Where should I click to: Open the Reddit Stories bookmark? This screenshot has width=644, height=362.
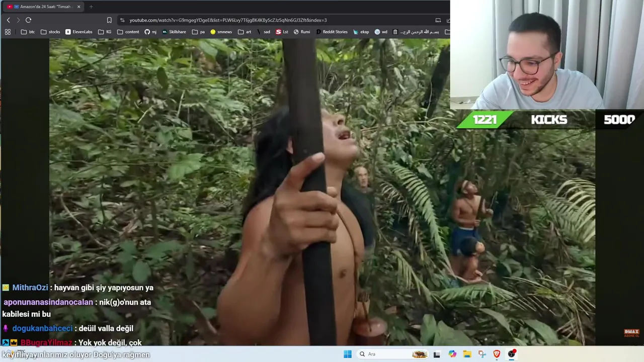click(x=332, y=32)
